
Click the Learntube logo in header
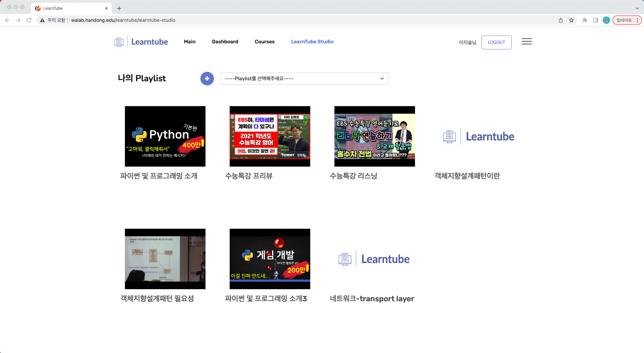coord(141,42)
